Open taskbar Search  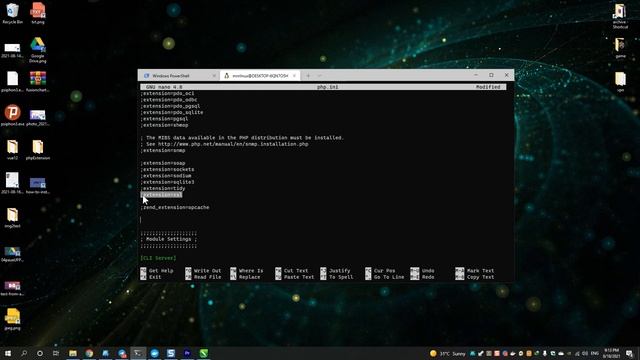pos(24,353)
